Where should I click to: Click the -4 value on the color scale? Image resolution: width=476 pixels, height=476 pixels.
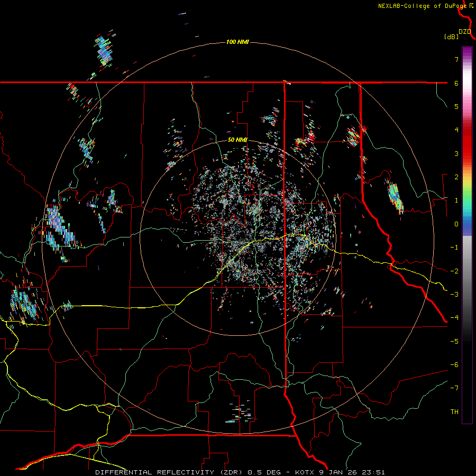[x=454, y=318]
